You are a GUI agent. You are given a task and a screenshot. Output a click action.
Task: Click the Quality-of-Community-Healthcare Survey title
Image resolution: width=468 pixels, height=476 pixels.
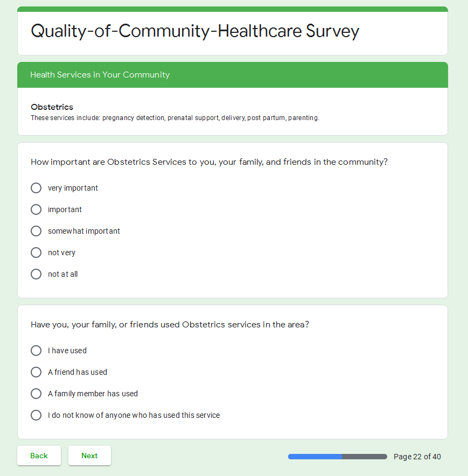pyautogui.click(x=195, y=31)
